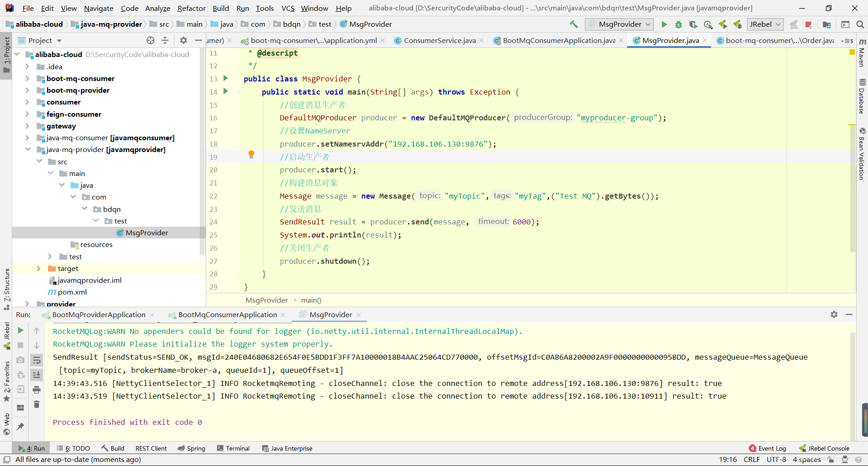
Task: Click the stop red square in toolbar
Action: click(808, 24)
